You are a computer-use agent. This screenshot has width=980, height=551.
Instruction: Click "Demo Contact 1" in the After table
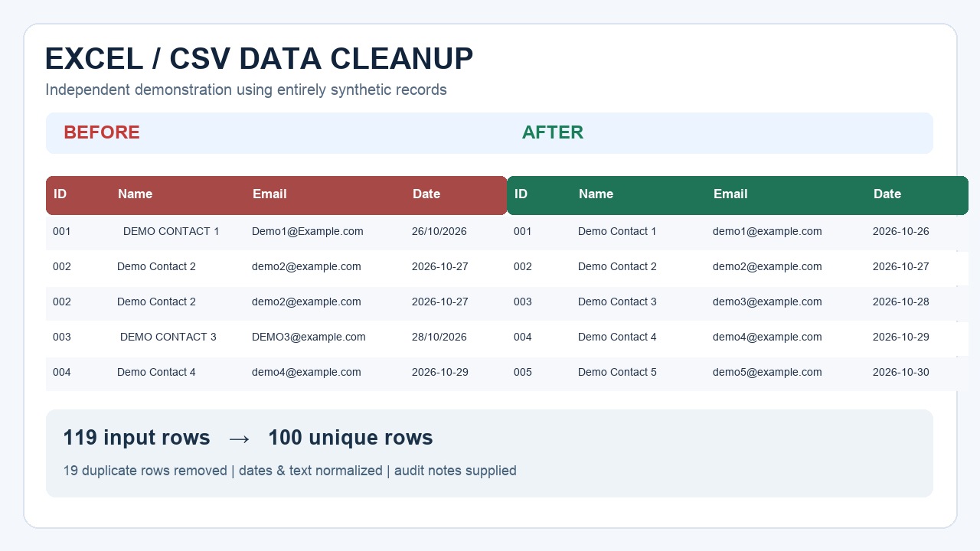coord(617,231)
